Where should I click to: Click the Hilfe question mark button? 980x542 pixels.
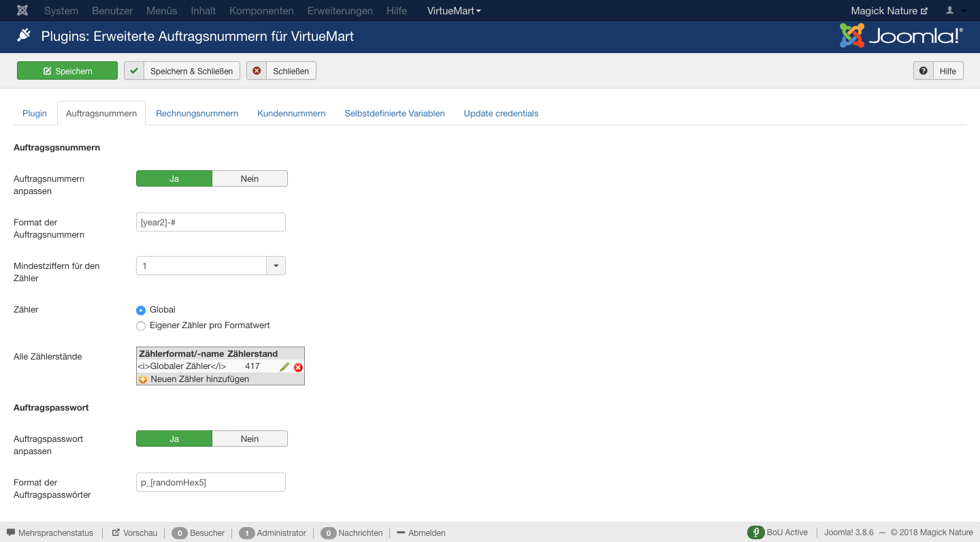[x=938, y=71]
